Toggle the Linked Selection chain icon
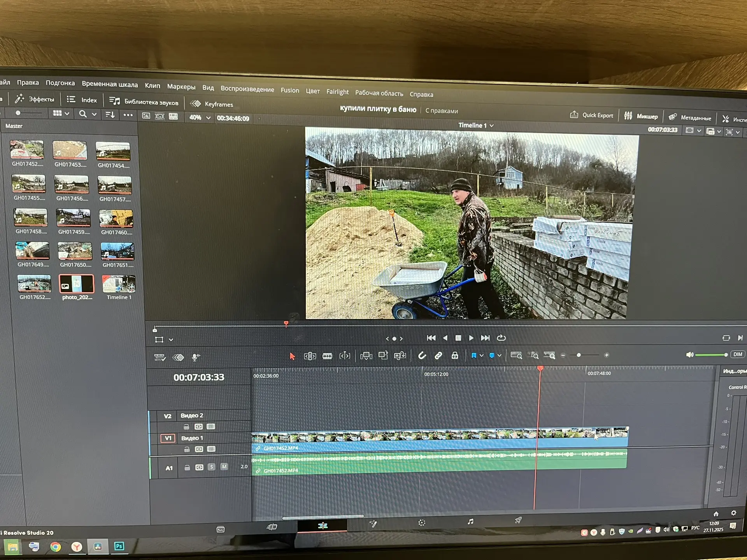 pyautogui.click(x=438, y=355)
